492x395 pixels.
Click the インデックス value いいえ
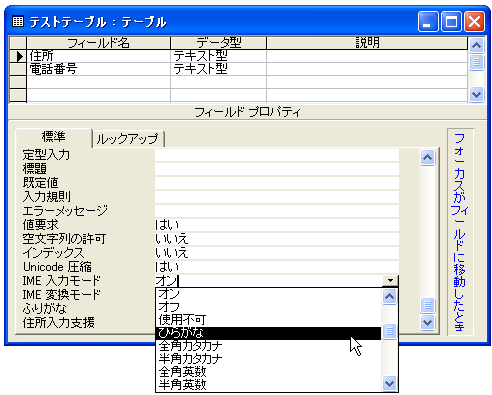pyautogui.click(x=277, y=253)
